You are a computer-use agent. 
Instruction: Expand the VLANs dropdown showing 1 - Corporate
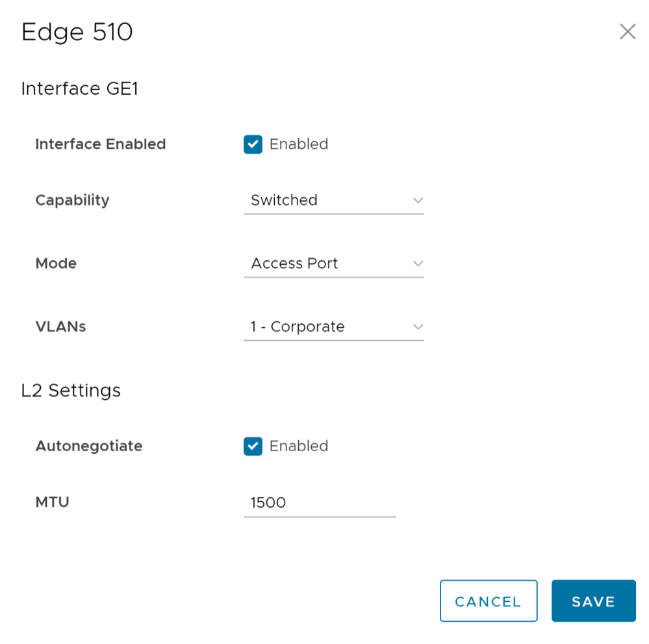[333, 327]
